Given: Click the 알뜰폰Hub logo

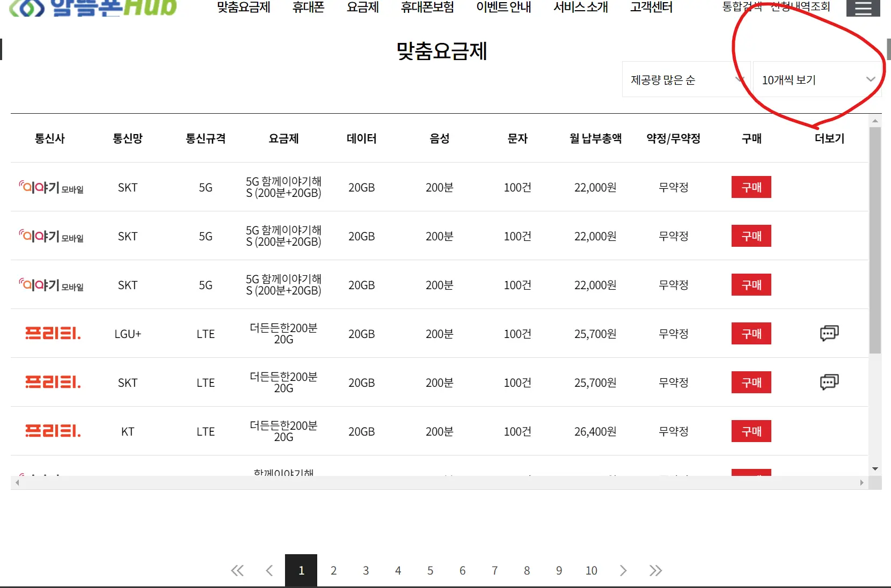Looking at the screenshot, I should (93, 8).
